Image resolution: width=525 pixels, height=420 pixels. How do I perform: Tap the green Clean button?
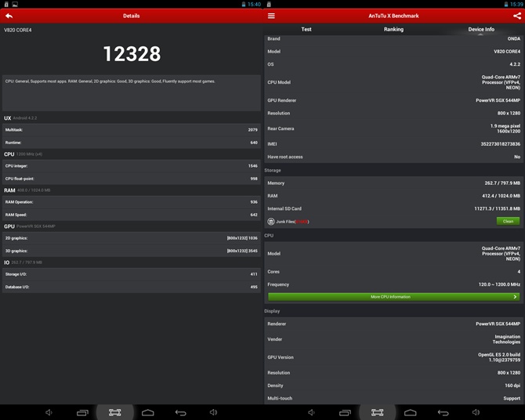(x=508, y=221)
